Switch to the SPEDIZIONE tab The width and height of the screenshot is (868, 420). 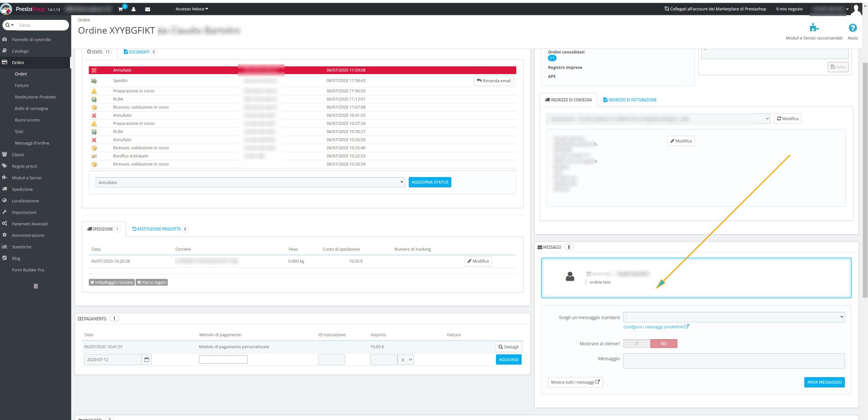tap(103, 229)
